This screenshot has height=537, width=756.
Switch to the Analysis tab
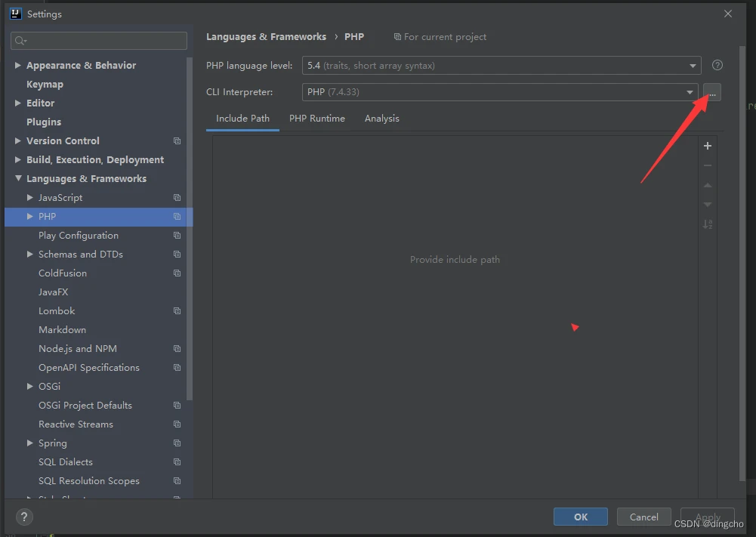tap(382, 119)
